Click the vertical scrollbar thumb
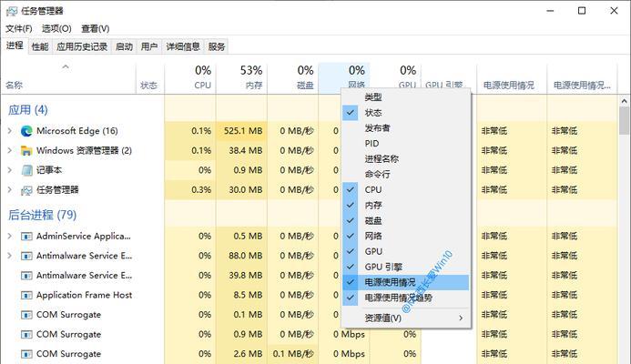Viewport: 631px width, 364px height. coord(624,121)
